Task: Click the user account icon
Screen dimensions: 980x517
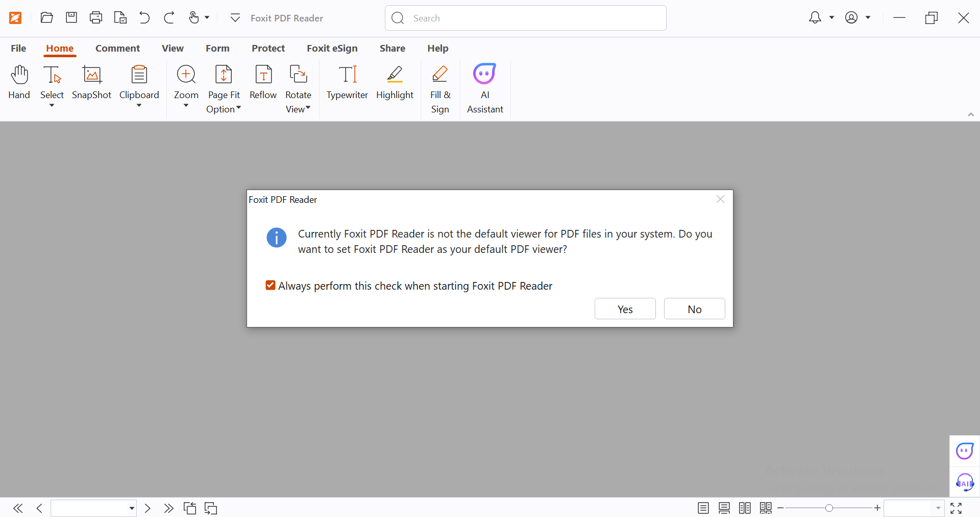Action: pos(851,18)
